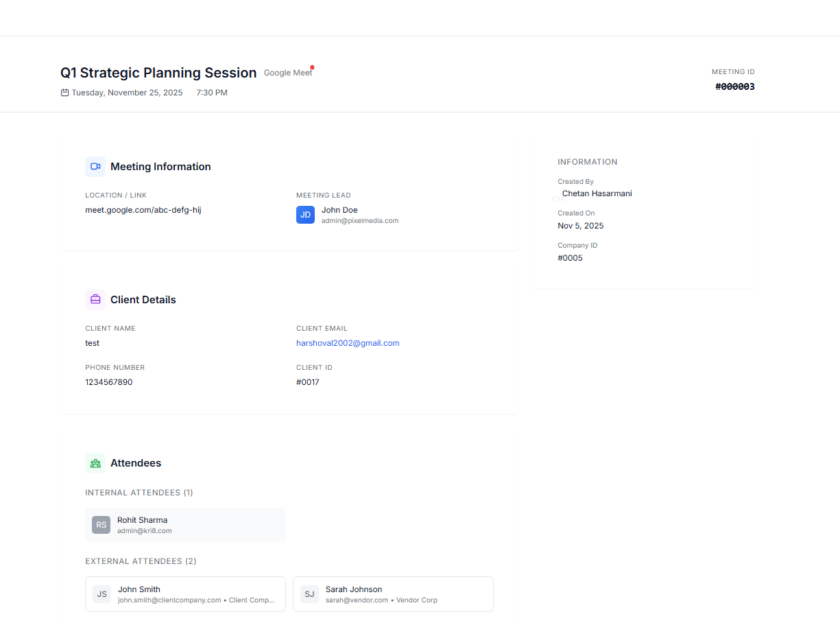Select the John Smith external attendee card
This screenshot has width=840, height=623.
185,594
